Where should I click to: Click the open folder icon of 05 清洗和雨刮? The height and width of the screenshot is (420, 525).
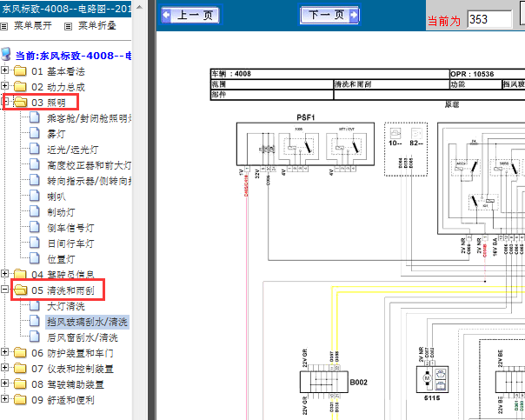click(x=20, y=290)
